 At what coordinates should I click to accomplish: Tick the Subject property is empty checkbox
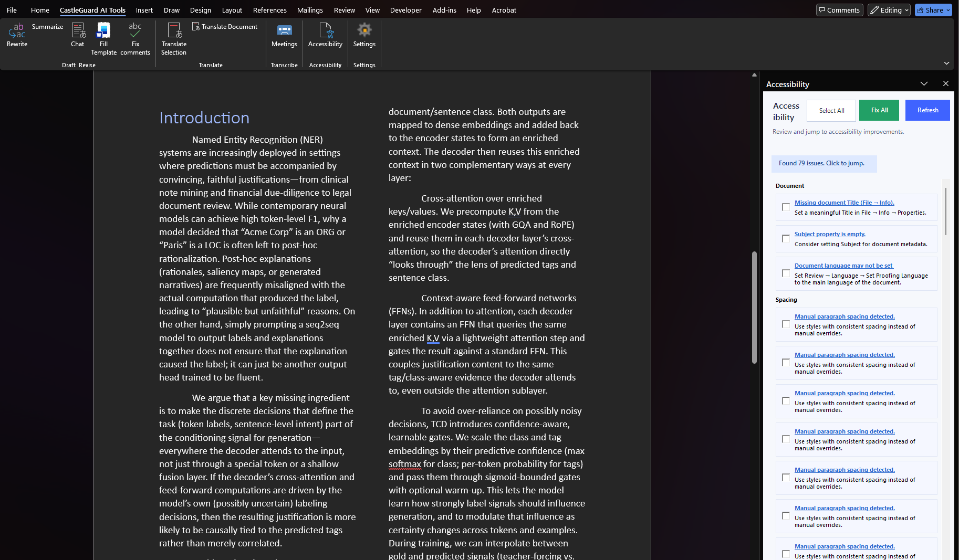click(x=786, y=239)
